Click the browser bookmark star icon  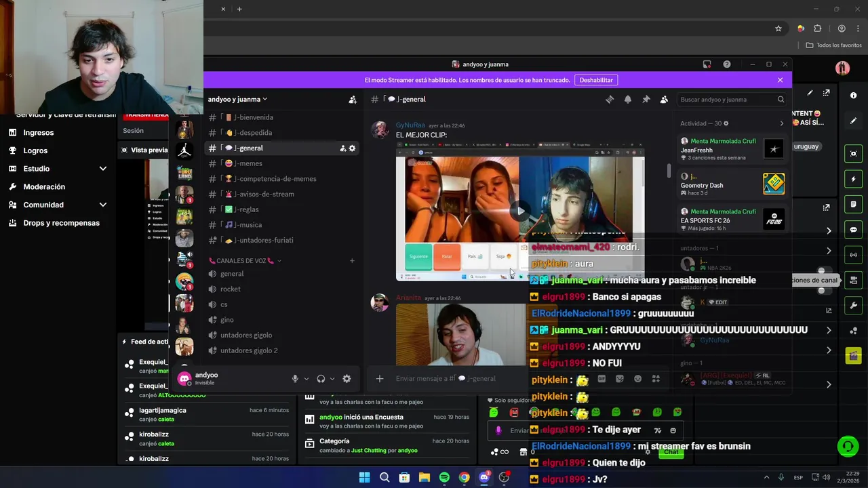point(778,28)
